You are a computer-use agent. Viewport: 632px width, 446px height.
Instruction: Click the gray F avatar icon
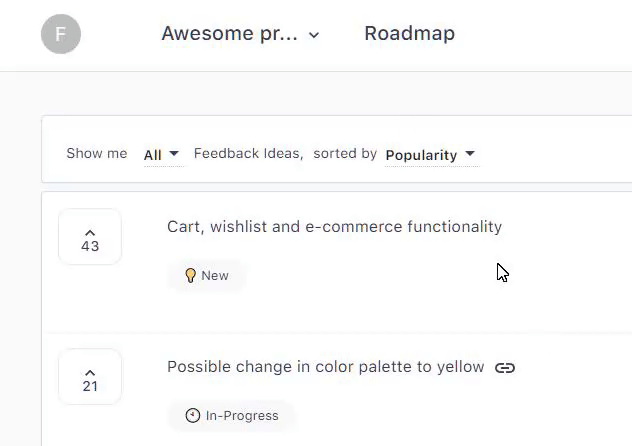61,34
